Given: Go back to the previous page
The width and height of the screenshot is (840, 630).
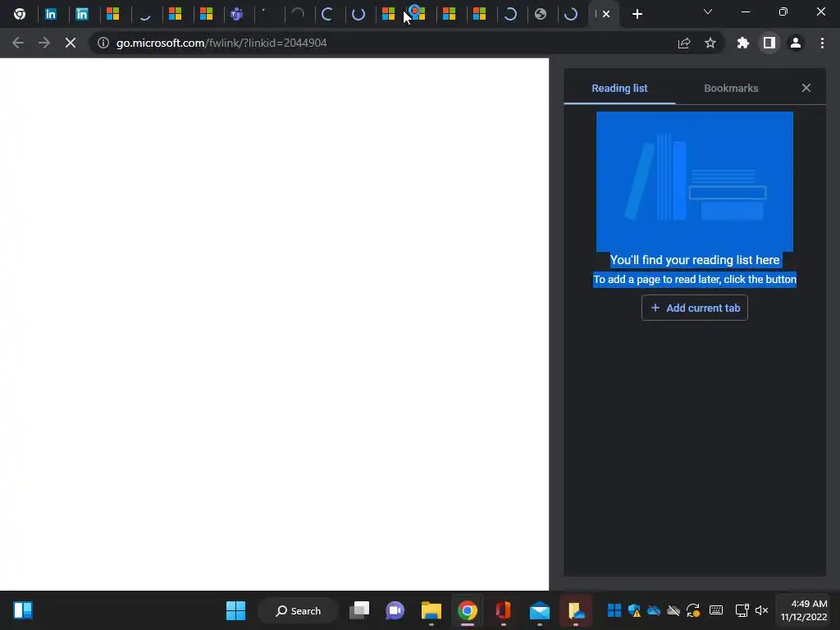Looking at the screenshot, I should (18, 43).
